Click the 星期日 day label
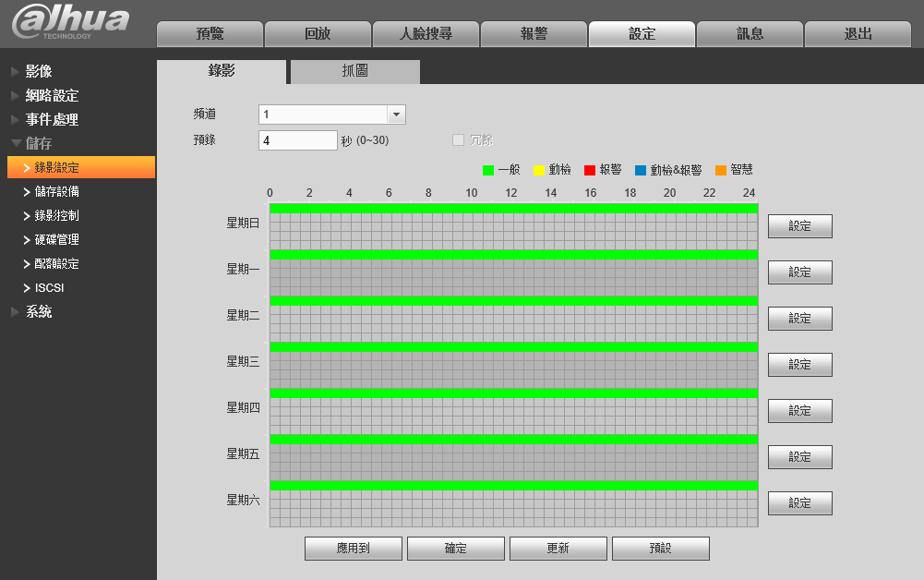The height and width of the screenshot is (580, 924). point(243,223)
